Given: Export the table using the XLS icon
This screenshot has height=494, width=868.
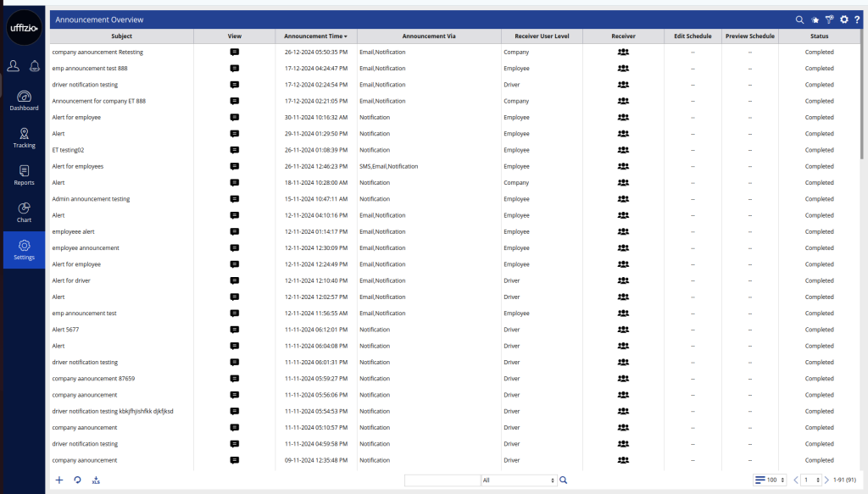Looking at the screenshot, I should pyautogui.click(x=96, y=480).
